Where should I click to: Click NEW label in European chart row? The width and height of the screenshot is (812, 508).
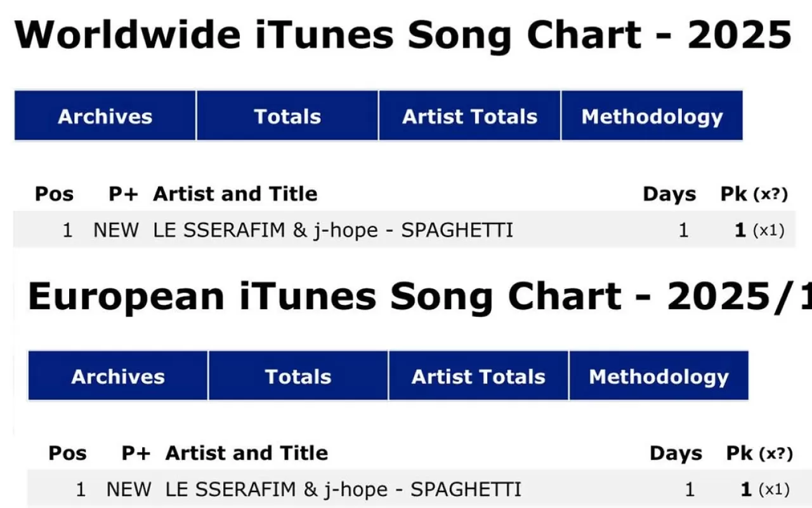[129, 490]
